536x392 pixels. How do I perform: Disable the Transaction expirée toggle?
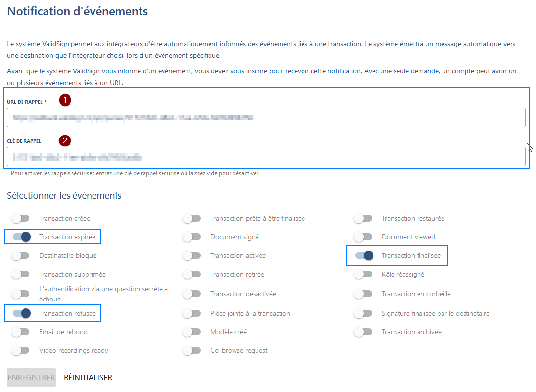(22, 237)
